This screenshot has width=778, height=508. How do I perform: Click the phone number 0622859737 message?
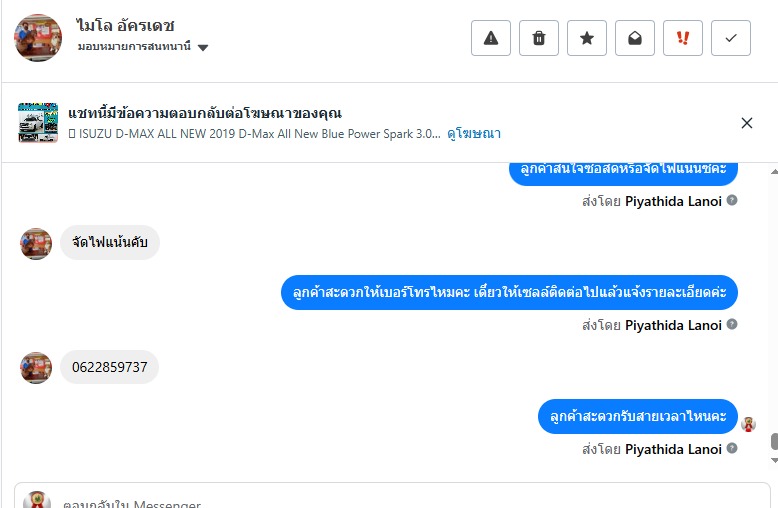point(109,367)
